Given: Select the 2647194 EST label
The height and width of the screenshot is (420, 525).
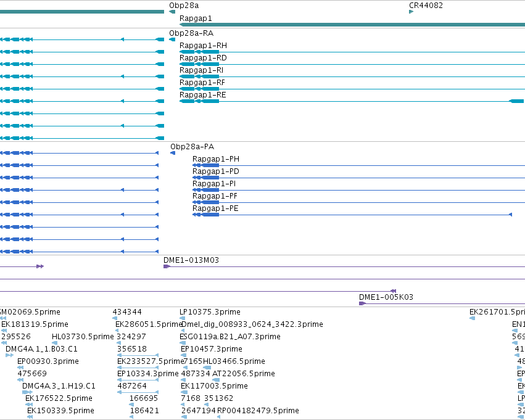Looking at the screenshot, I should 199,411.
